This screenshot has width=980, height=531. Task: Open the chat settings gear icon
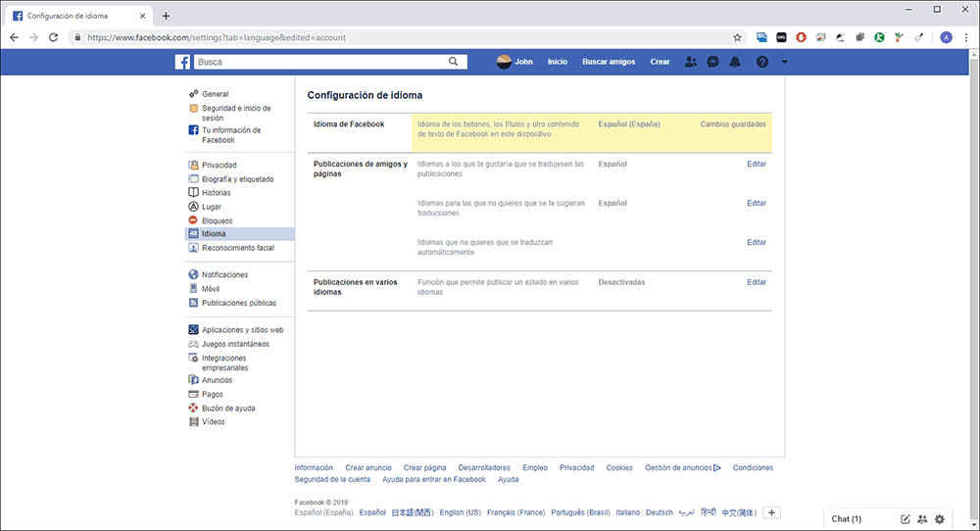(940, 519)
